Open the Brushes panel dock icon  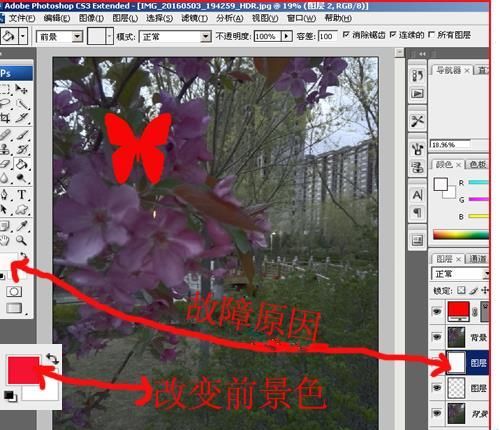417,149
